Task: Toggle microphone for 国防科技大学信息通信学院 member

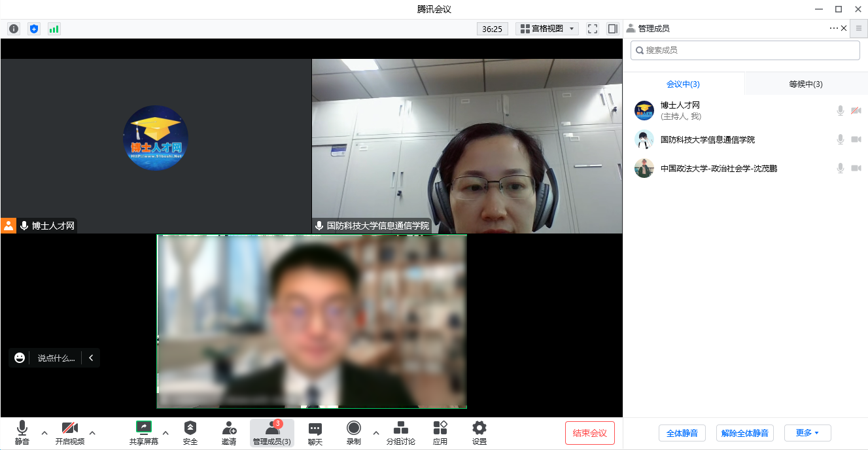Action: click(841, 139)
